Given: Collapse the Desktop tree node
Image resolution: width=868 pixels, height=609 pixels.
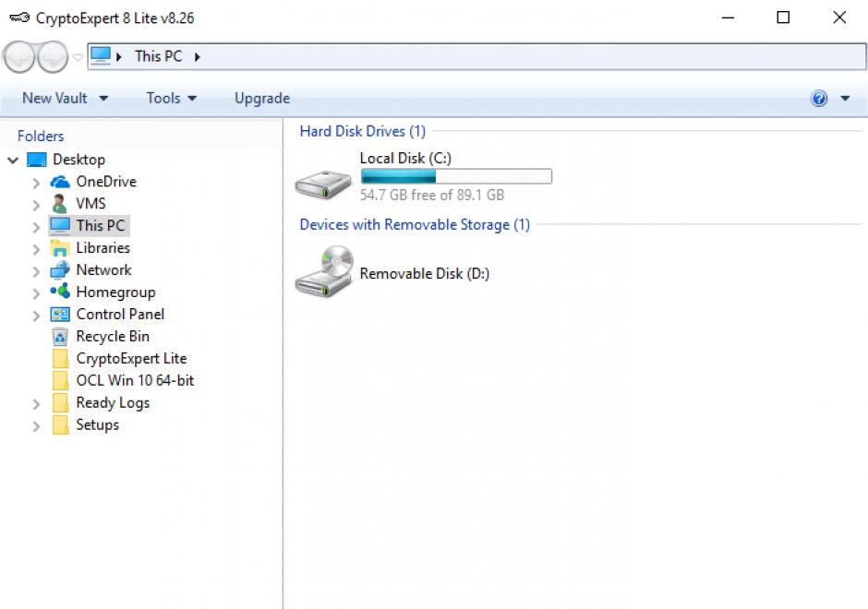Looking at the screenshot, I should click(x=13, y=160).
